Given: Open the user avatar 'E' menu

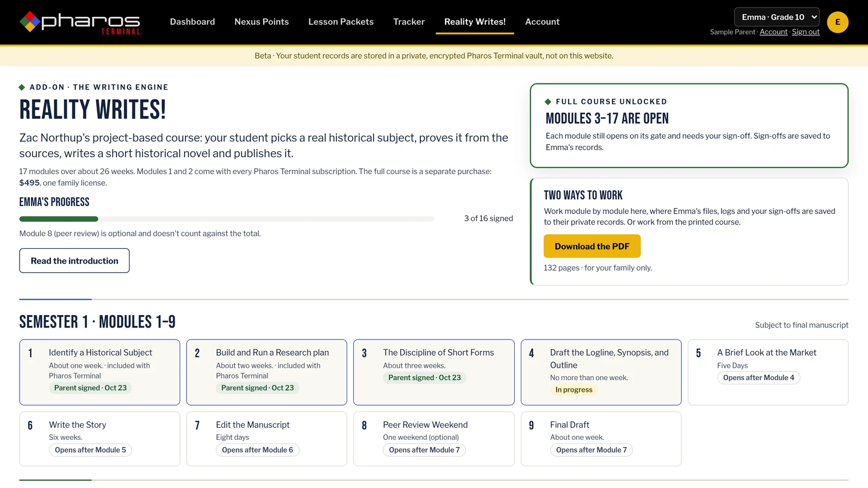Looking at the screenshot, I should [838, 22].
